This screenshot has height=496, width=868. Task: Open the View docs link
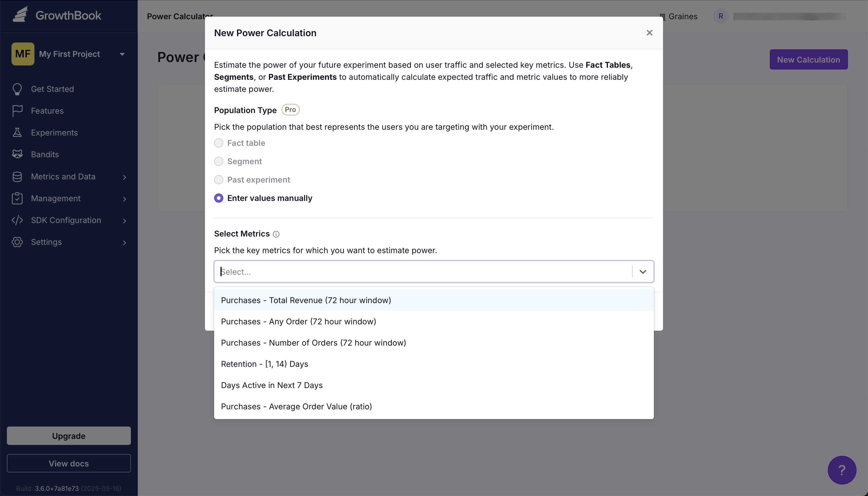[x=69, y=463]
